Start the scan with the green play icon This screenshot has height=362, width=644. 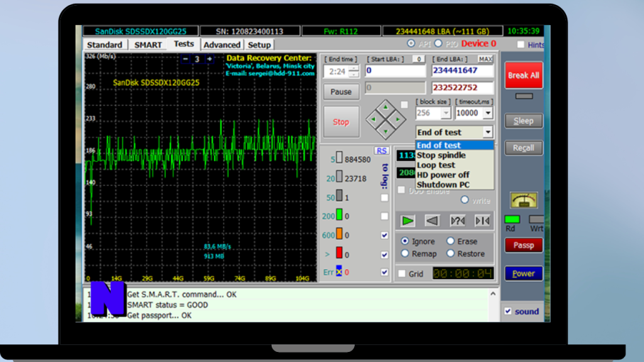click(x=408, y=221)
